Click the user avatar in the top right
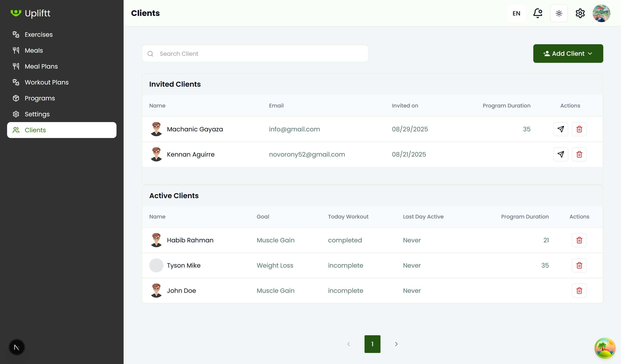 601,13
